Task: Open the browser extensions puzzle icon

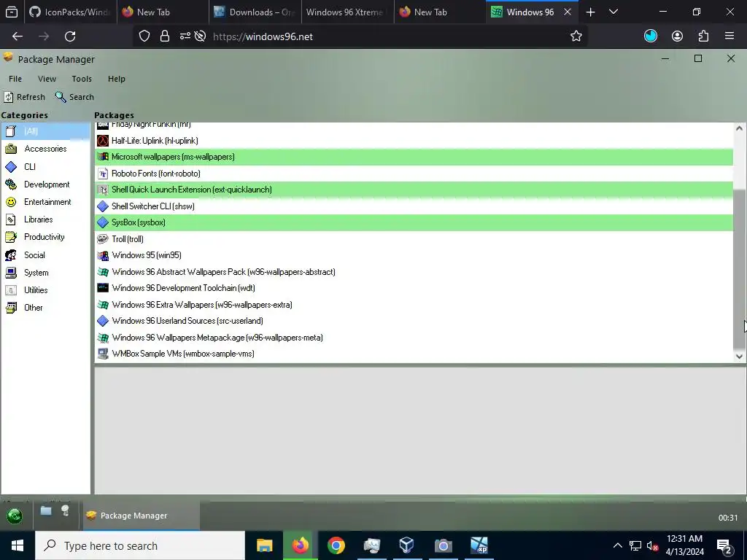Action: click(703, 36)
